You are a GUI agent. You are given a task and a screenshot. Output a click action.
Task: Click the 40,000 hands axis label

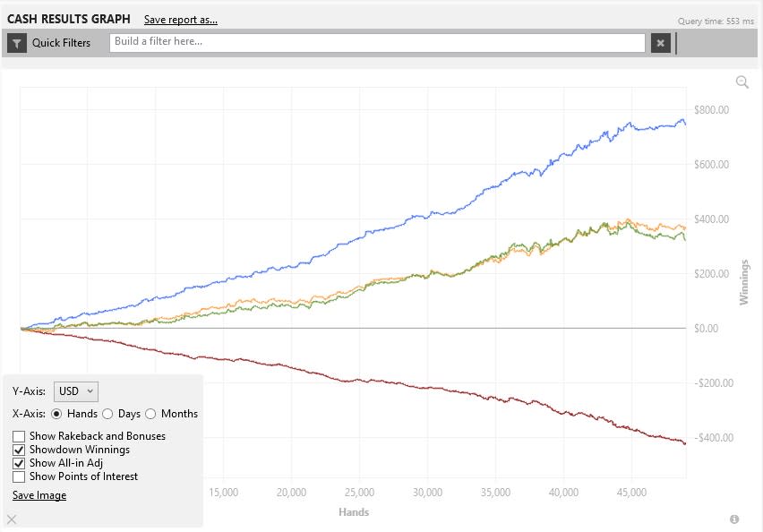(563, 492)
